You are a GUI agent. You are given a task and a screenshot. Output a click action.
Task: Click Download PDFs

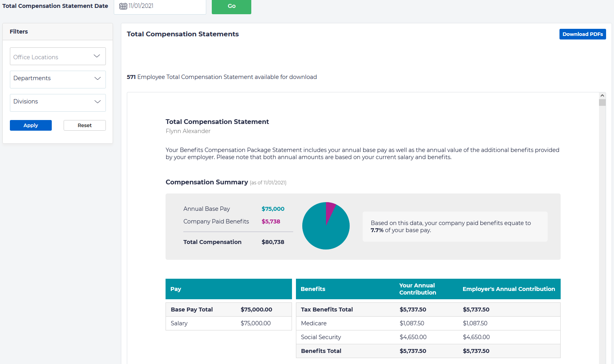582,34
